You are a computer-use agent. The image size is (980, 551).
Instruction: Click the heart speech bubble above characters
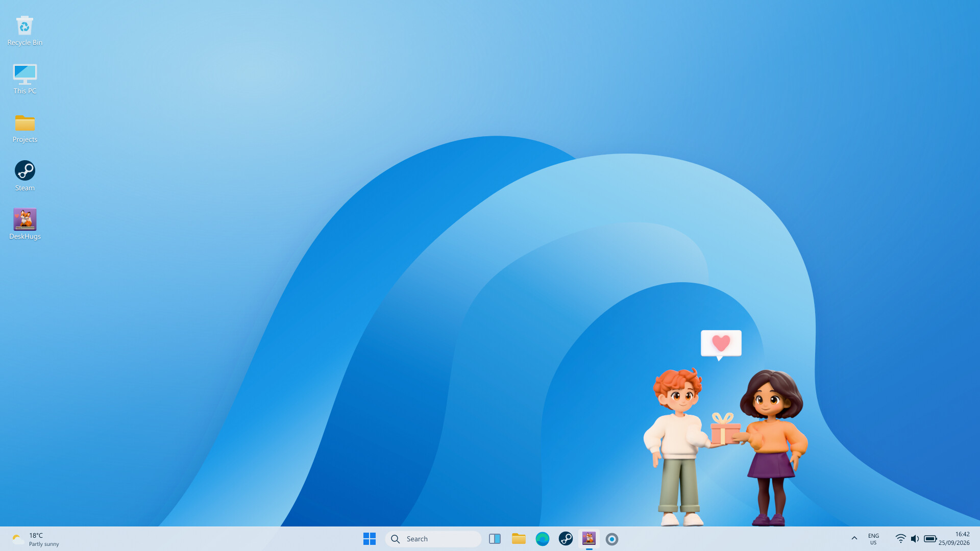point(721,344)
